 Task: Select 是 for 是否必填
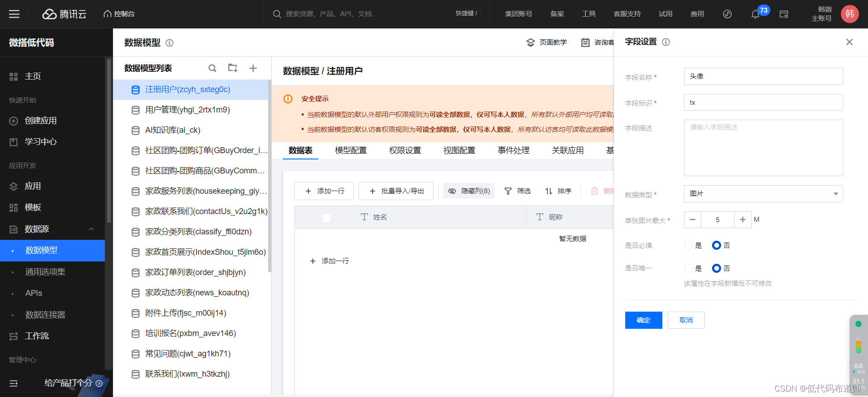coord(689,245)
